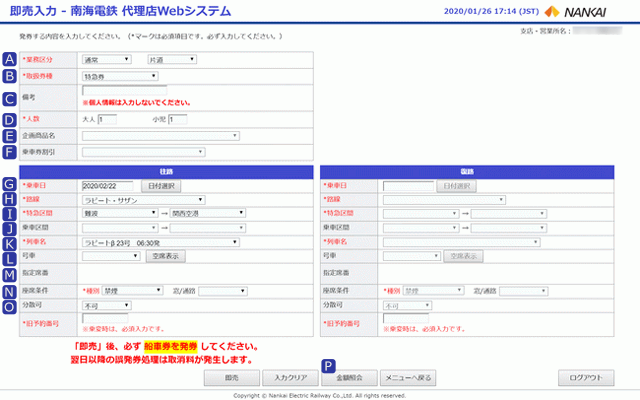
Task: Click the 往路 指定席番 row label
Action: pyautogui.click(x=35, y=273)
